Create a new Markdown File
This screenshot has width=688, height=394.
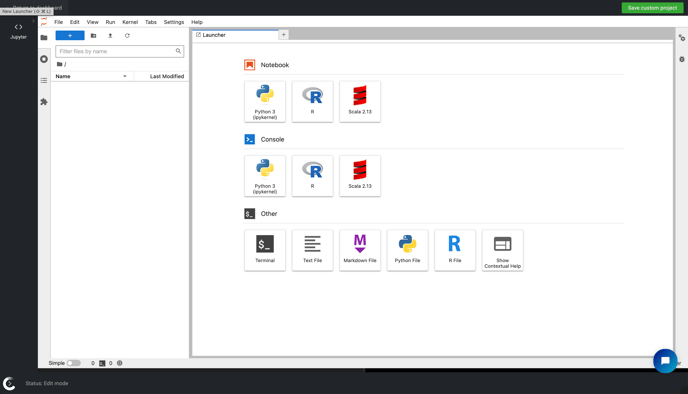(x=360, y=250)
